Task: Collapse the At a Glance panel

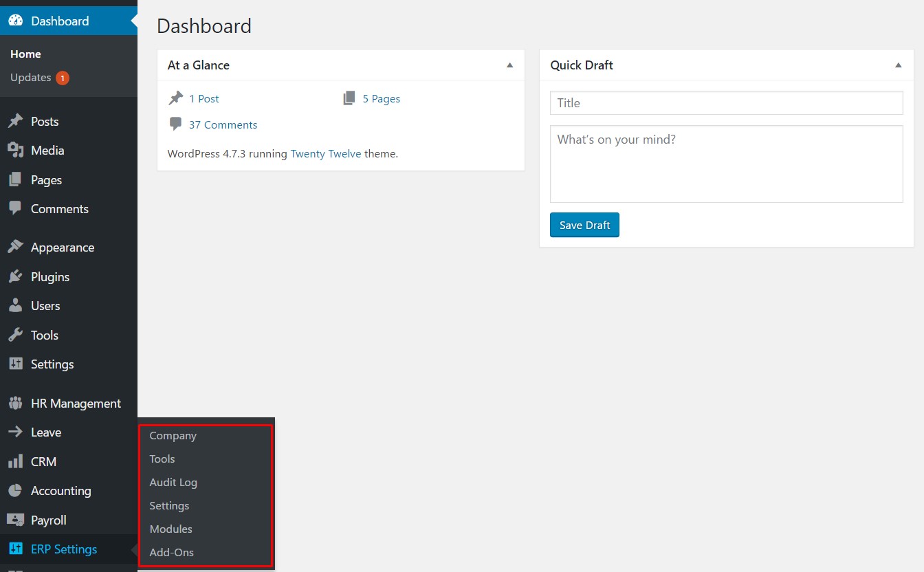Action: coord(509,65)
